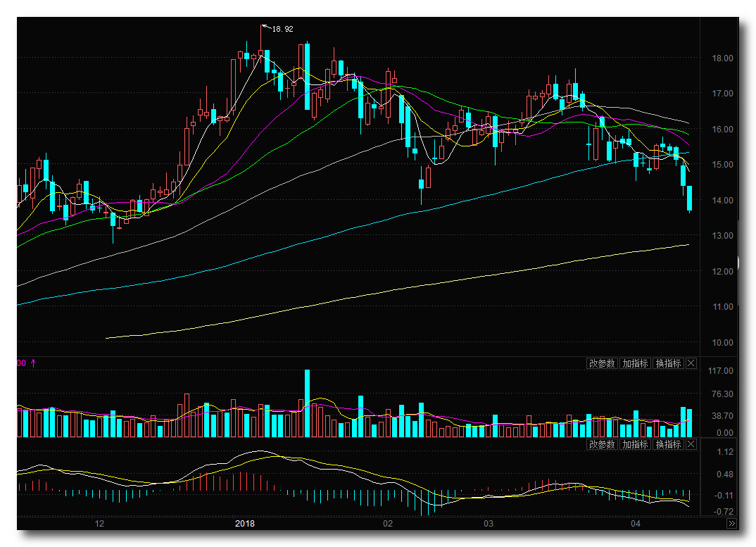Image resolution: width=756 pixels, height=547 pixels.
Task: Click the magenta up arrow in volume panel
Action: (33, 363)
